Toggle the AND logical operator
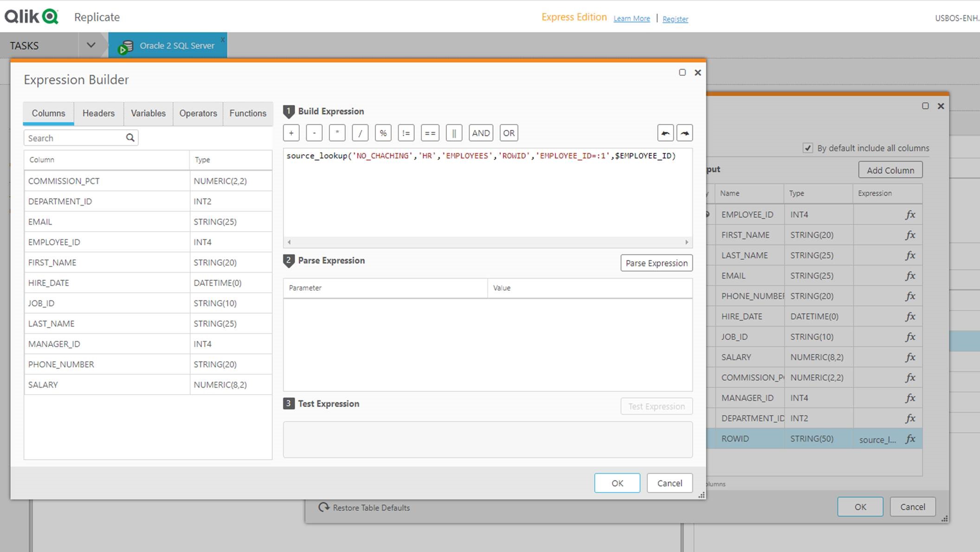 coord(480,133)
